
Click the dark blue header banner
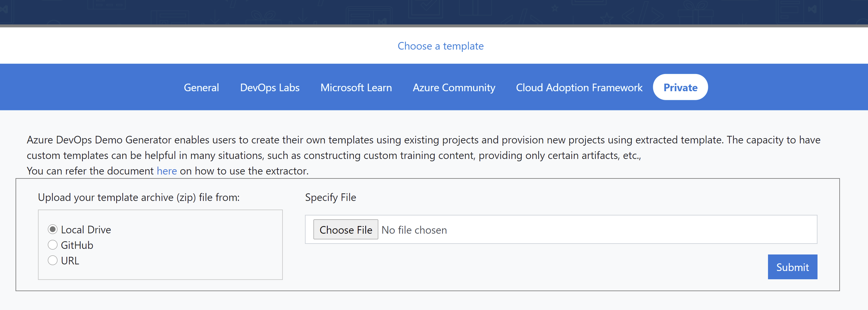[434, 12]
